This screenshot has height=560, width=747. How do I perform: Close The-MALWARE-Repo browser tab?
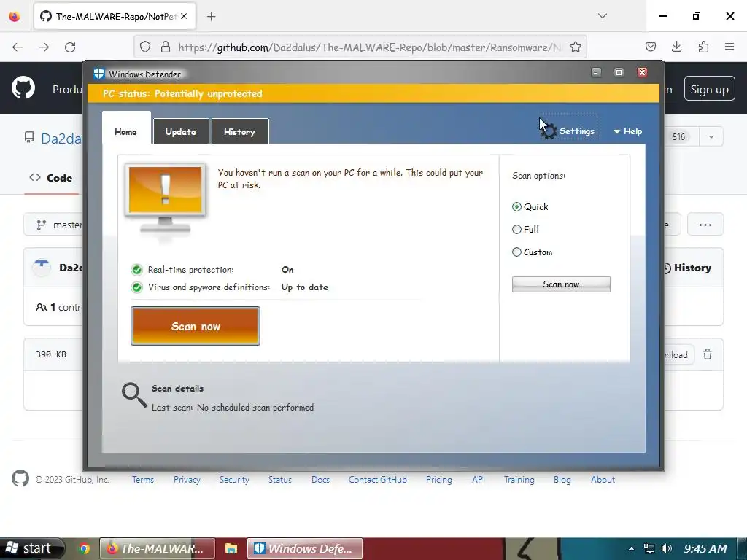pos(184,16)
